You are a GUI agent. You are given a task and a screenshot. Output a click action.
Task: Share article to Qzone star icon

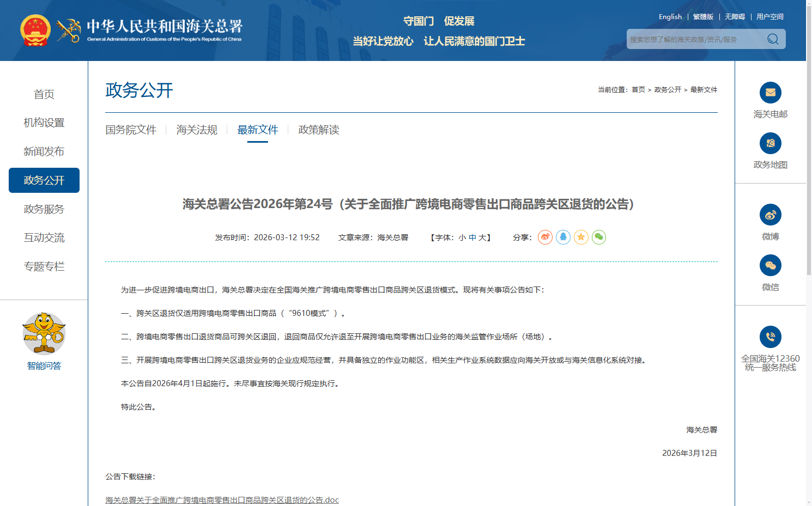(581, 237)
